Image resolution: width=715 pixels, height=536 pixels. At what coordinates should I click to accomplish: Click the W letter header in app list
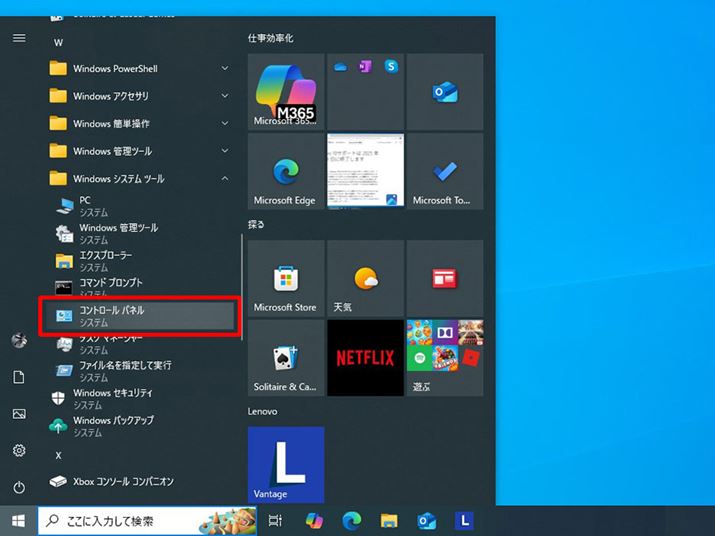click(x=58, y=43)
